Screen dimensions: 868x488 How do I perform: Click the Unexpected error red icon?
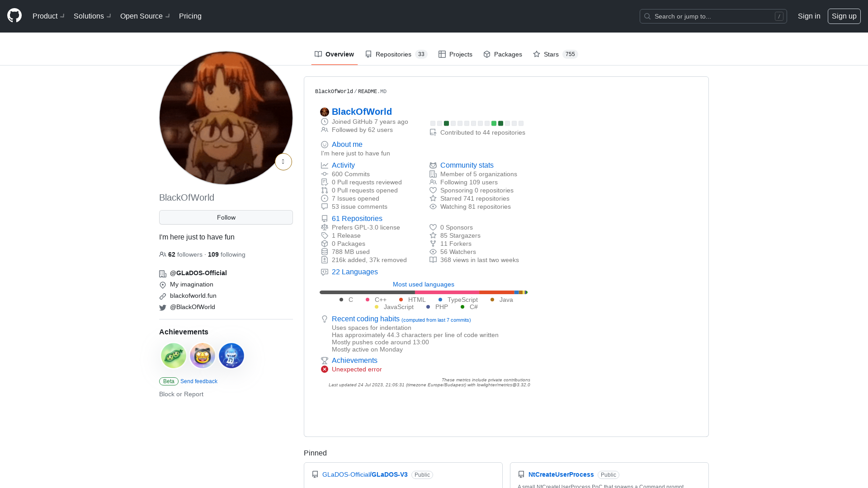point(325,369)
